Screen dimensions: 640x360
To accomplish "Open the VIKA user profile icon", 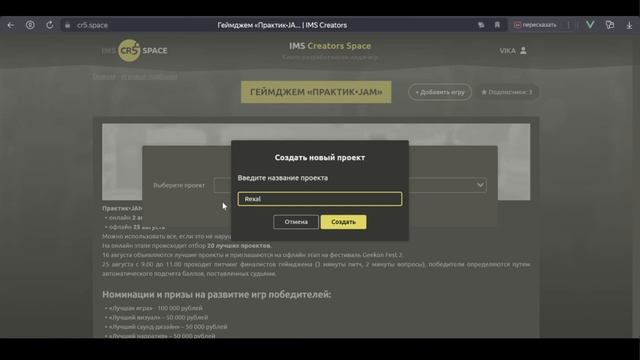I will [x=523, y=51].
